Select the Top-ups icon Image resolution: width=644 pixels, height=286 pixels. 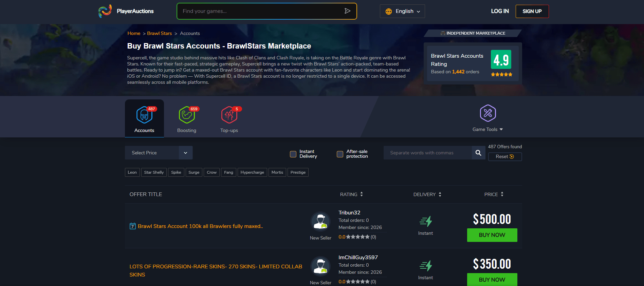(x=229, y=115)
